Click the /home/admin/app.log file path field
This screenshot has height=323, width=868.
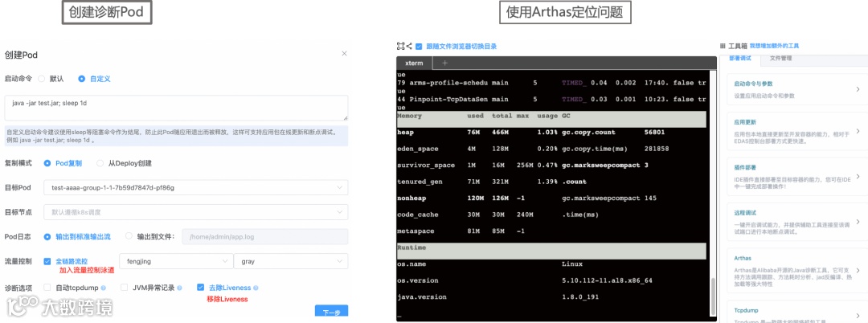[x=264, y=236]
